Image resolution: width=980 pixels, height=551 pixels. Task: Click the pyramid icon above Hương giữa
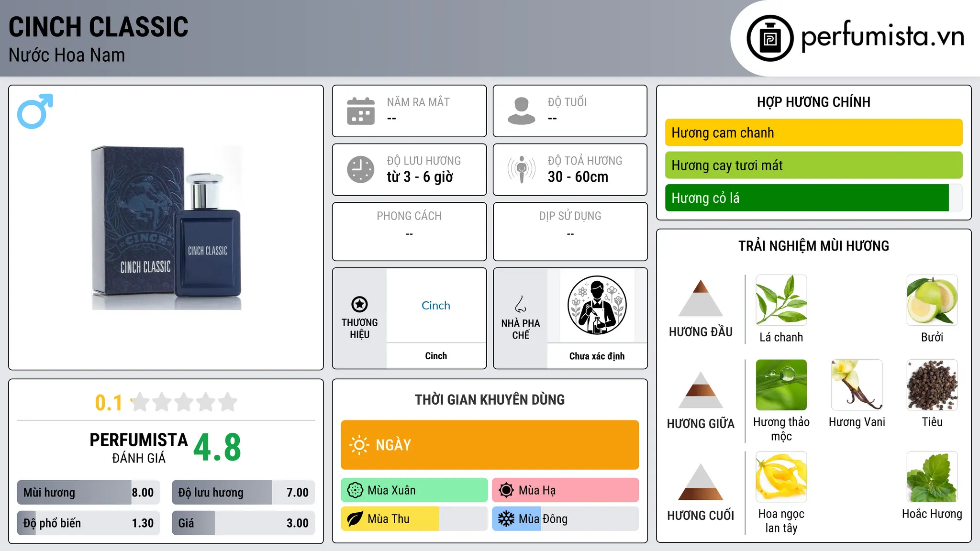pyautogui.click(x=701, y=390)
